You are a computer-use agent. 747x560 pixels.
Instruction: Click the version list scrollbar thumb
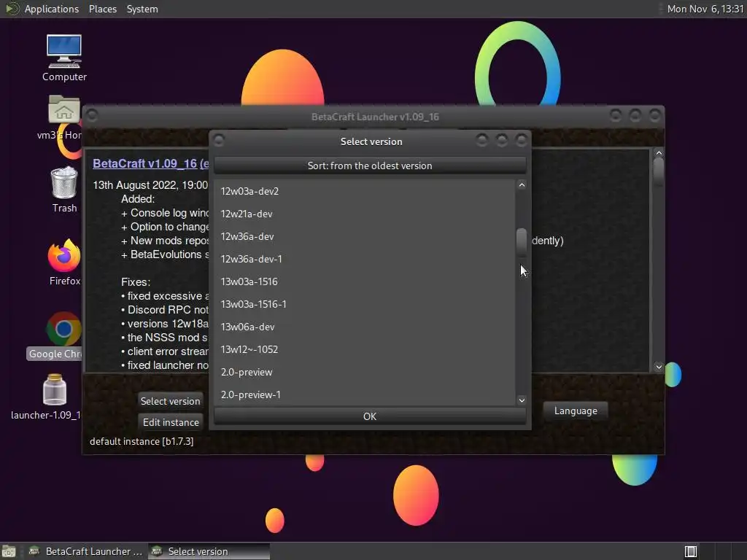pos(521,242)
